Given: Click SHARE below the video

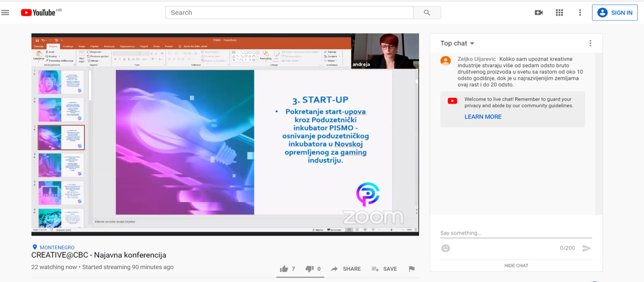Looking at the screenshot, I should pyautogui.click(x=346, y=269).
